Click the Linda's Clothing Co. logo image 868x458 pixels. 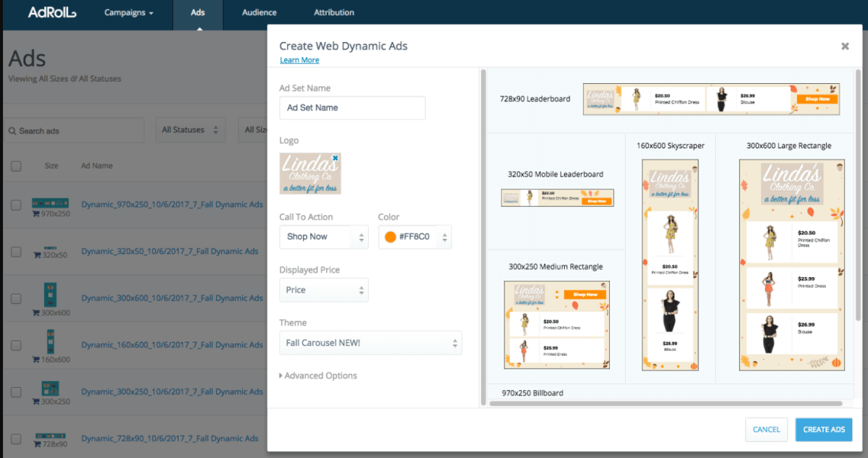pos(310,174)
